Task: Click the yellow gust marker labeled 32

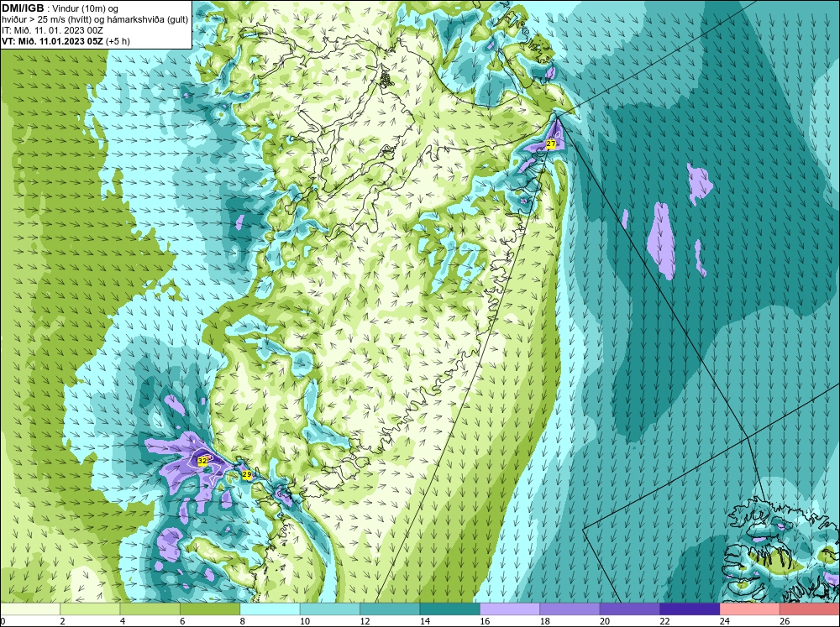Action: [x=202, y=461]
